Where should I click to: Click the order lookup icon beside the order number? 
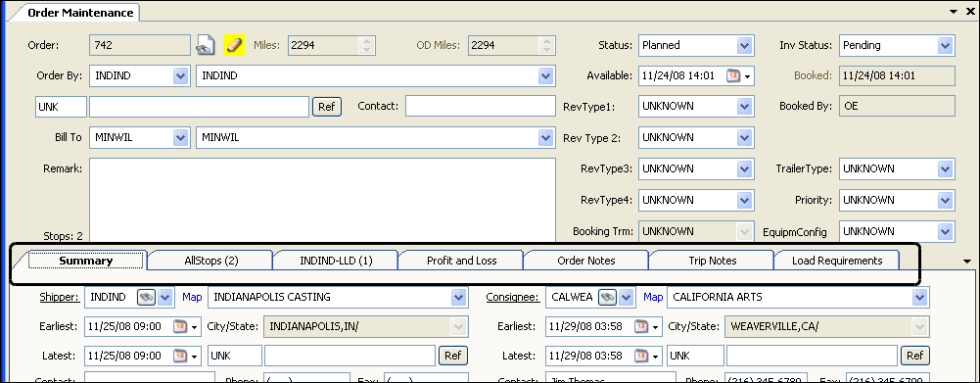click(206, 45)
